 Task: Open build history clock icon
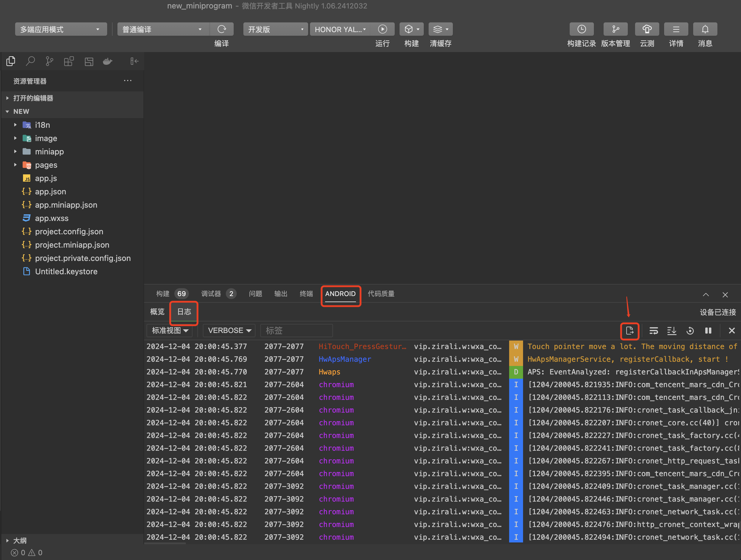581,29
